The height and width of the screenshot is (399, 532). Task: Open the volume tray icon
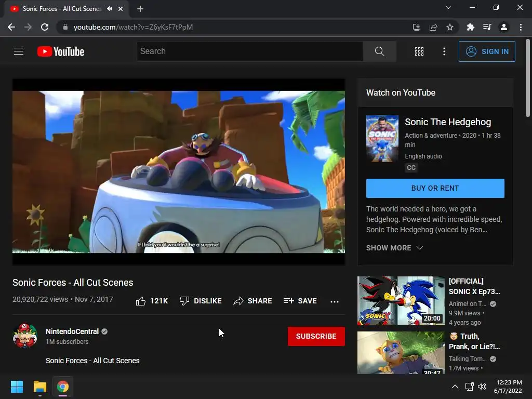(x=482, y=387)
